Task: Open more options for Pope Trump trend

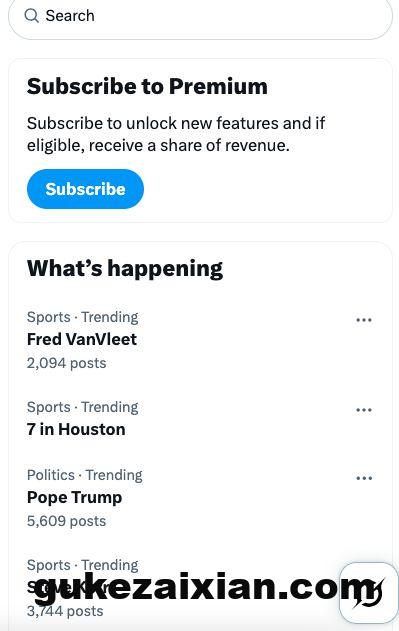Action: tap(364, 478)
